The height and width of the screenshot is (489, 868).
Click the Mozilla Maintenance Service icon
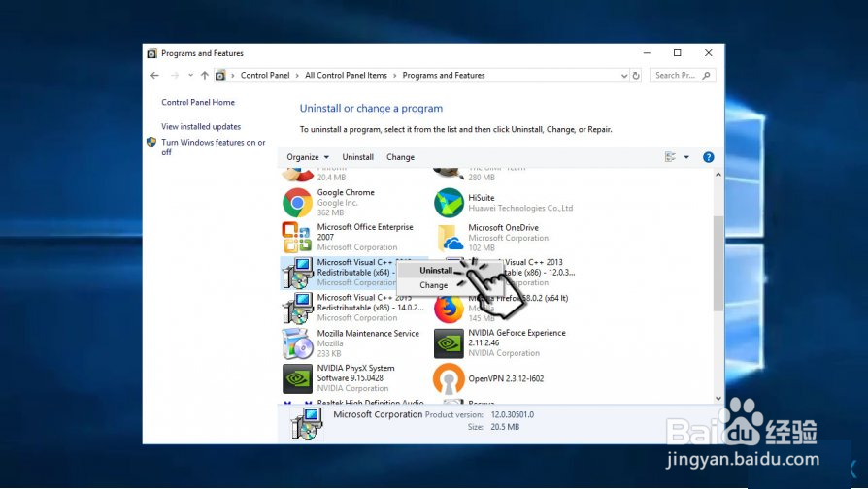tap(297, 342)
